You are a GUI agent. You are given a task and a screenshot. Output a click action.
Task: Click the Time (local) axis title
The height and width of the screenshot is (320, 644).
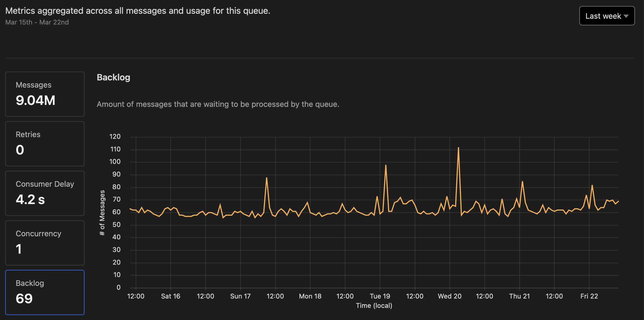click(x=374, y=305)
